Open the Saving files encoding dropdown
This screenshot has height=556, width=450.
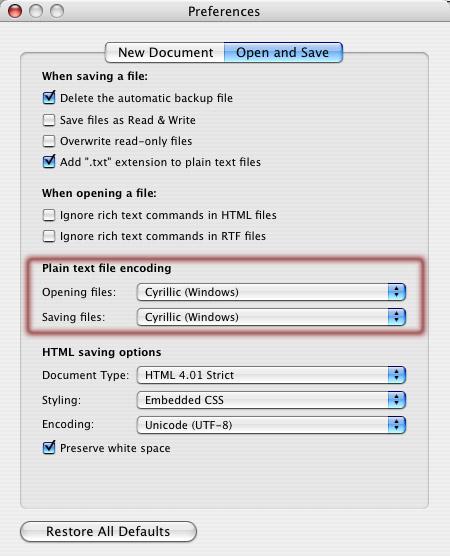(271, 317)
